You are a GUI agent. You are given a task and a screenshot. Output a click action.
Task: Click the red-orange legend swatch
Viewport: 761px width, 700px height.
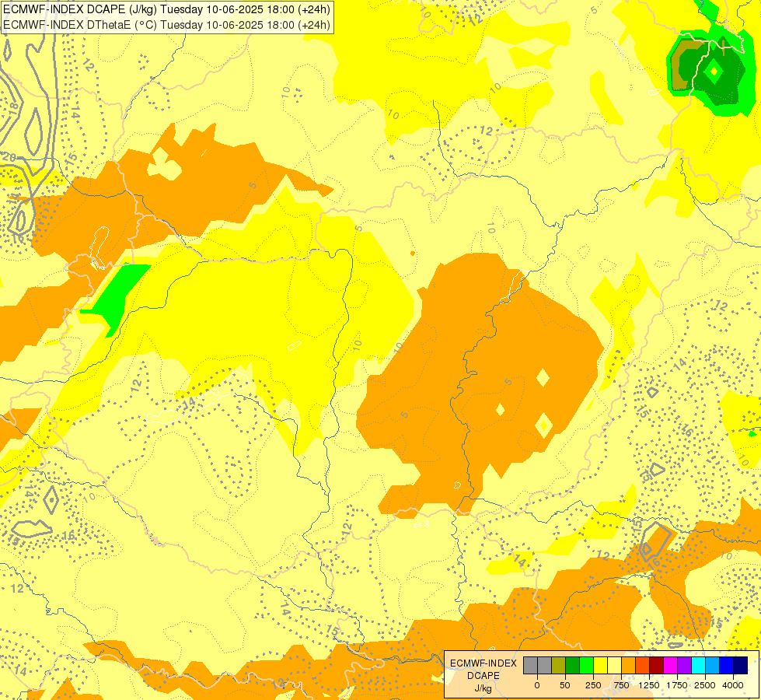(x=643, y=666)
